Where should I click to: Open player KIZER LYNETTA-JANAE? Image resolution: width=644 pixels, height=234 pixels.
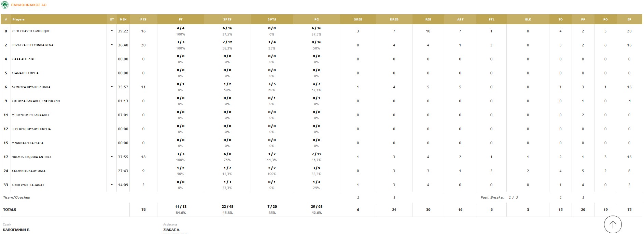tap(28, 185)
